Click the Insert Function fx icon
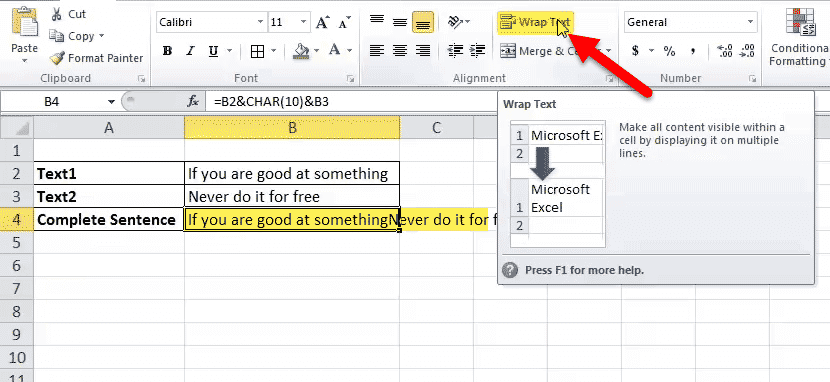 click(193, 102)
